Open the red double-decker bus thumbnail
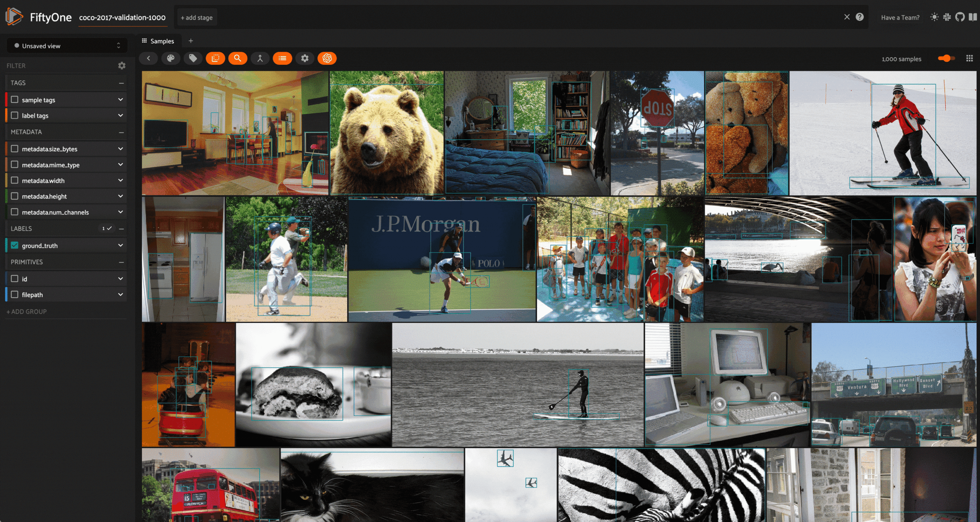The height and width of the screenshot is (522, 980). (x=211, y=485)
